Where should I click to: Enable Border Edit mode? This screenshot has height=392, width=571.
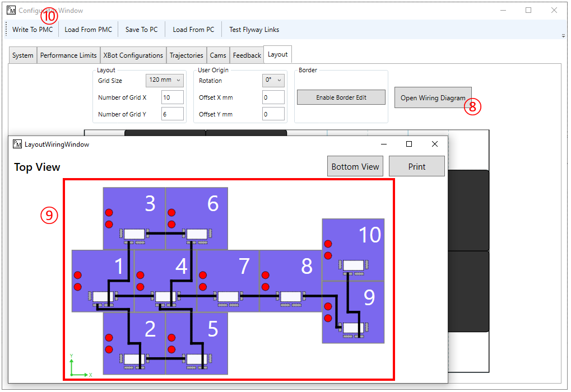[341, 97]
